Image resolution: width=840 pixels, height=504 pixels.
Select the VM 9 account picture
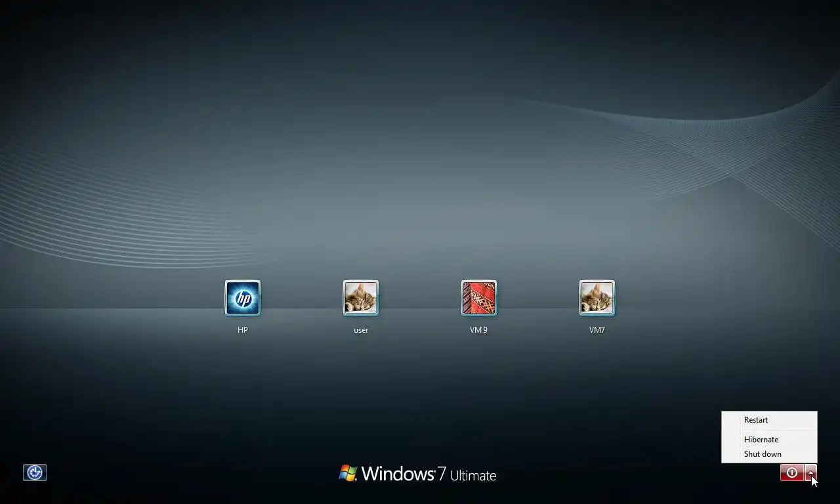[x=479, y=298]
